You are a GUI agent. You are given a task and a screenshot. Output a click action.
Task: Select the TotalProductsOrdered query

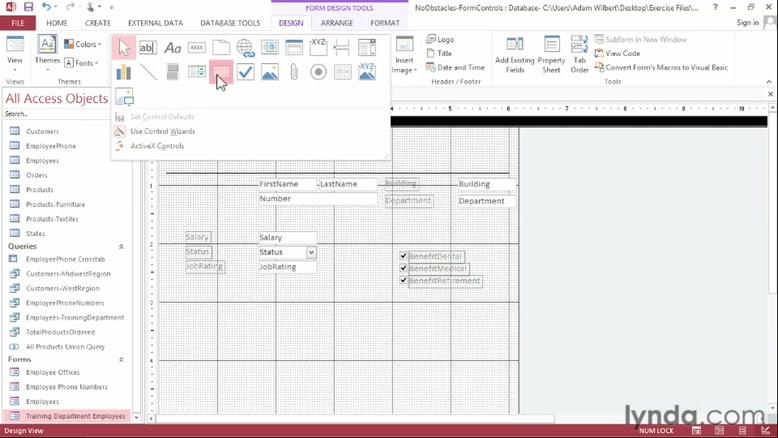tap(60, 332)
